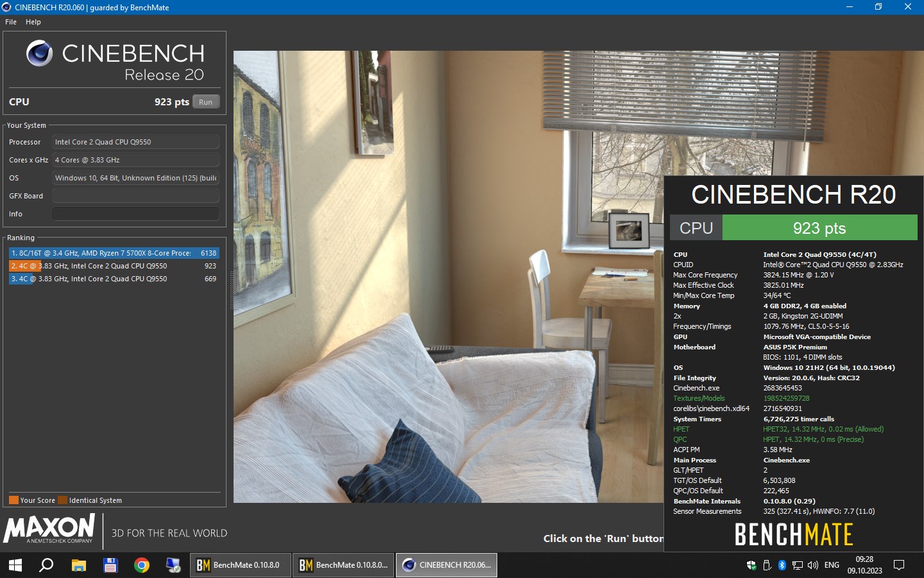This screenshot has width=924, height=578.
Task: Open the floppy disk save app on taskbar
Action: click(110, 565)
